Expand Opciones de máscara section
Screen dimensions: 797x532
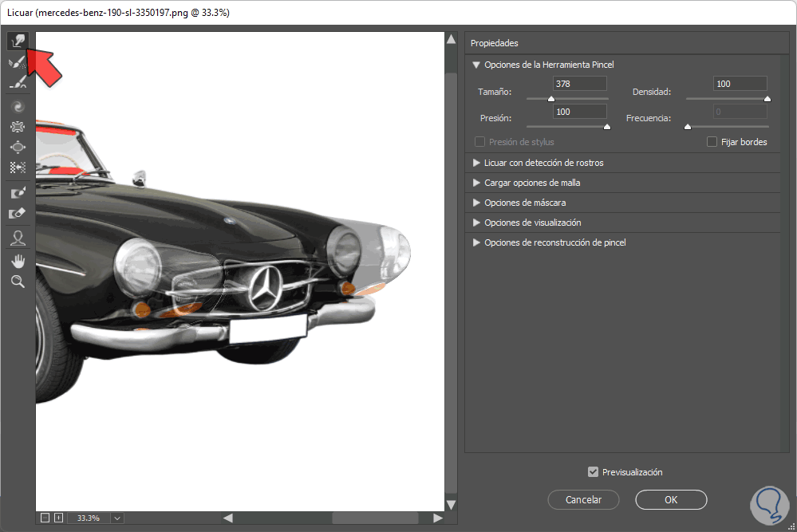point(476,203)
